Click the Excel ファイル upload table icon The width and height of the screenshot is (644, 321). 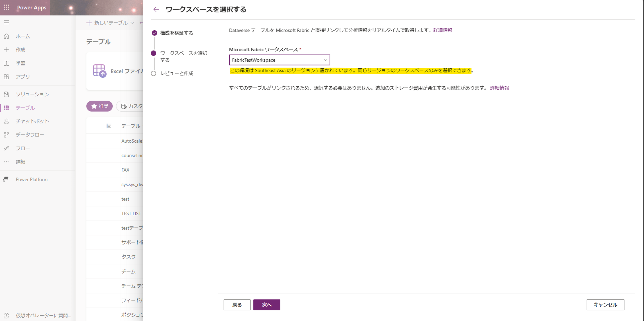pyautogui.click(x=99, y=71)
